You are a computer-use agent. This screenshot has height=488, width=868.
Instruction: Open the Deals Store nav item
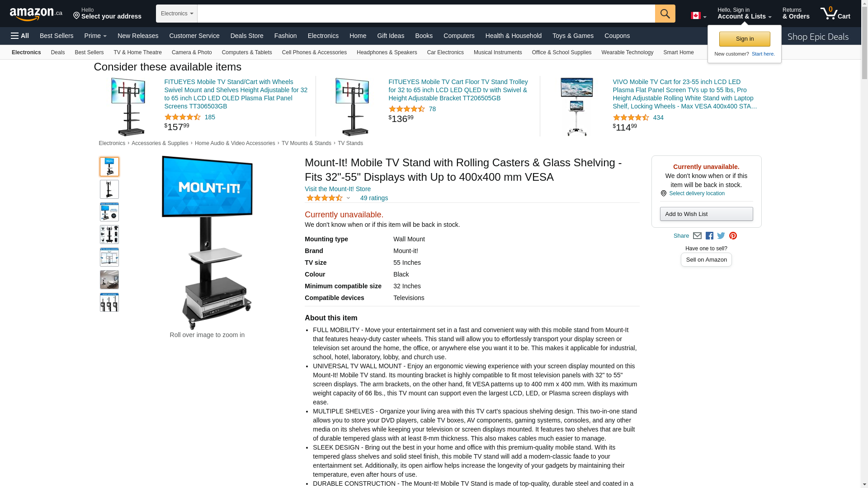[x=247, y=36]
